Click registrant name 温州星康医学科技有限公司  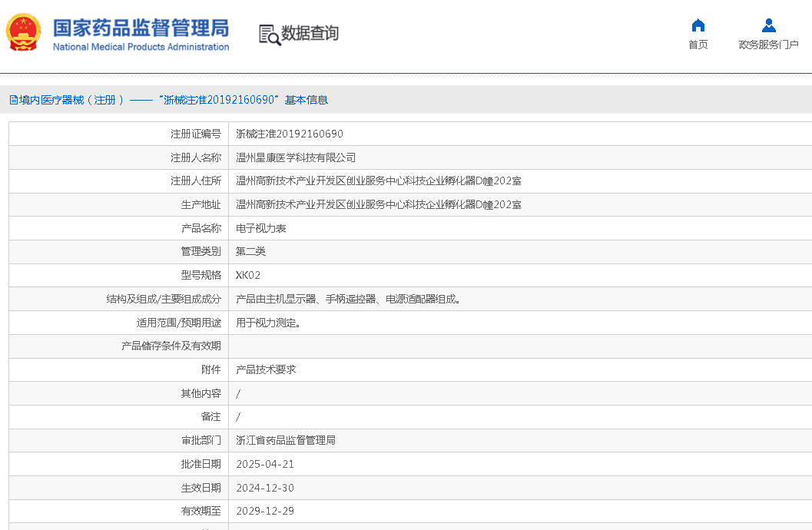(296, 157)
